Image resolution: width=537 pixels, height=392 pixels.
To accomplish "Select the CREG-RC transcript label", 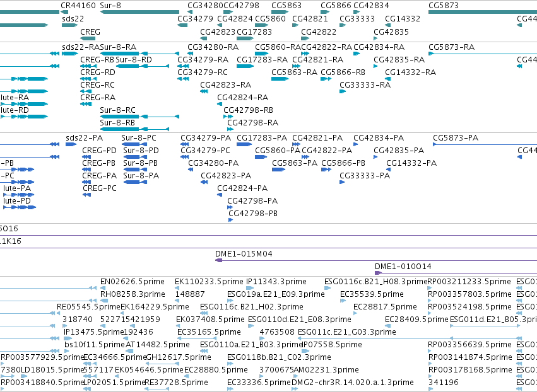I will coord(97,85).
